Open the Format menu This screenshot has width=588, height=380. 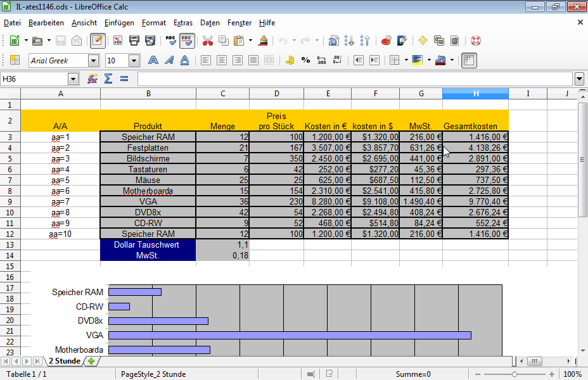[x=154, y=23]
